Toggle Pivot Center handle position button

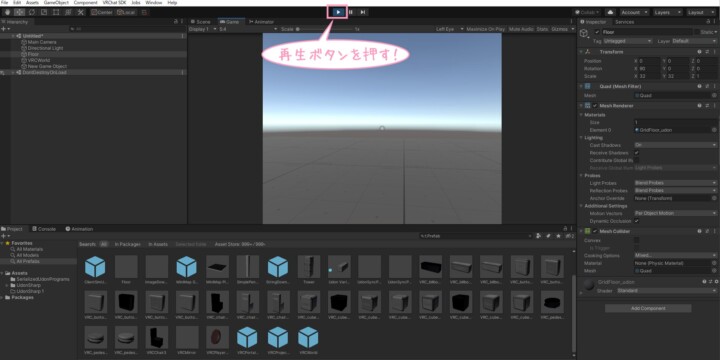click(x=102, y=12)
